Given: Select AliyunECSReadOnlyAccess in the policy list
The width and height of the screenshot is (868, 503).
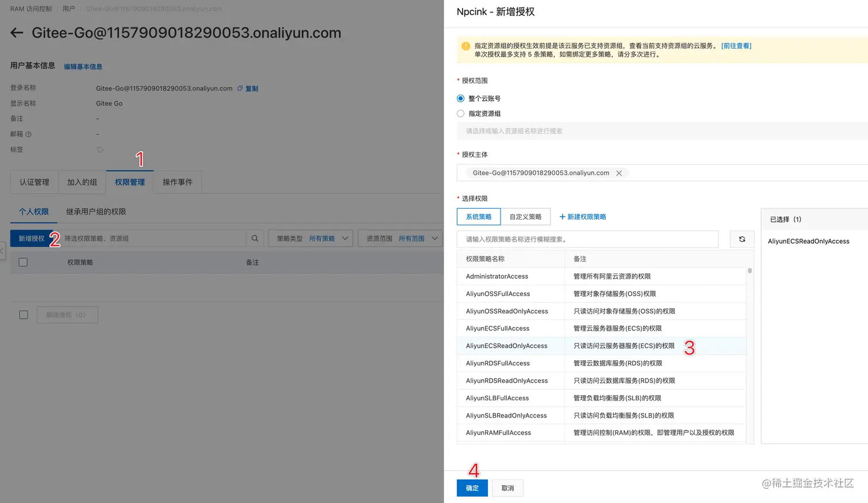Looking at the screenshot, I should pyautogui.click(x=602, y=346).
